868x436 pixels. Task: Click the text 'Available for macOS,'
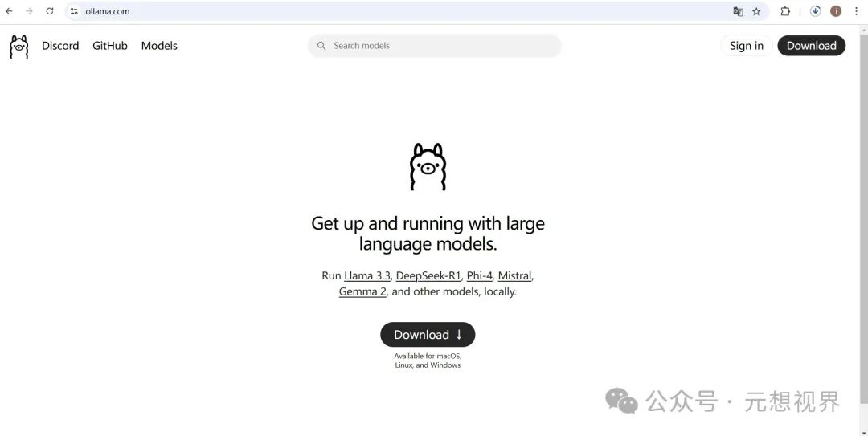(x=428, y=356)
